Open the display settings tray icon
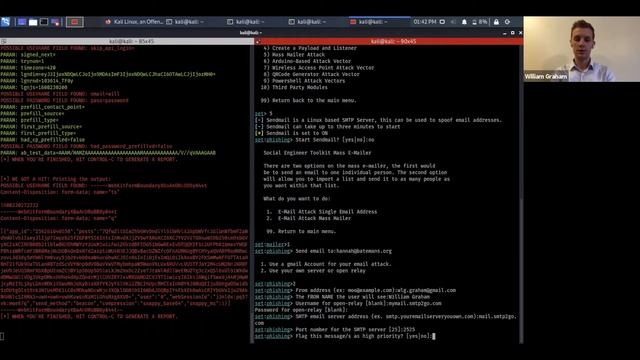Viewport: 640px width, 360px height. coord(442,22)
